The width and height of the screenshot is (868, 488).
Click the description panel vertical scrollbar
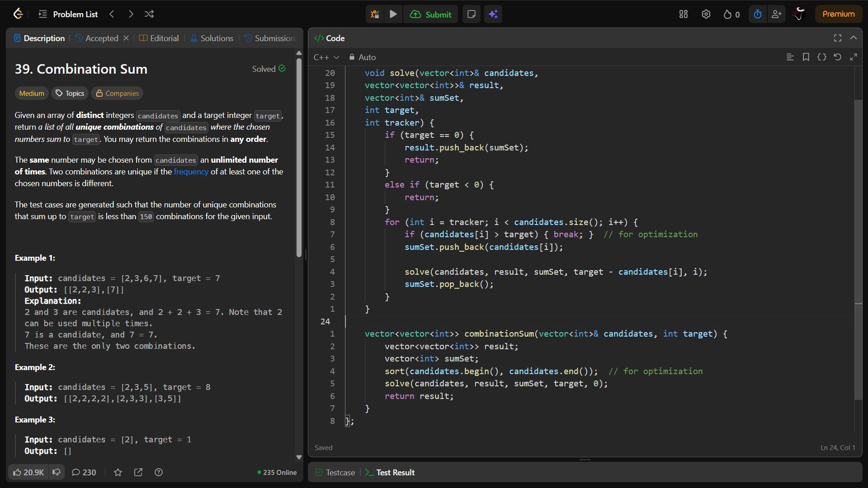click(x=299, y=158)
